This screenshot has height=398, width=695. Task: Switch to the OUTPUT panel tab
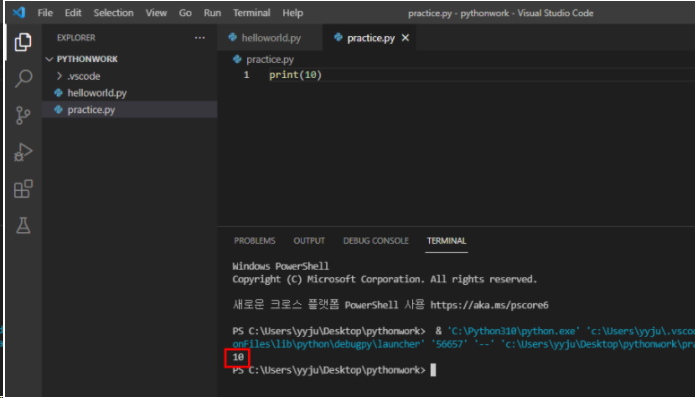309,241
